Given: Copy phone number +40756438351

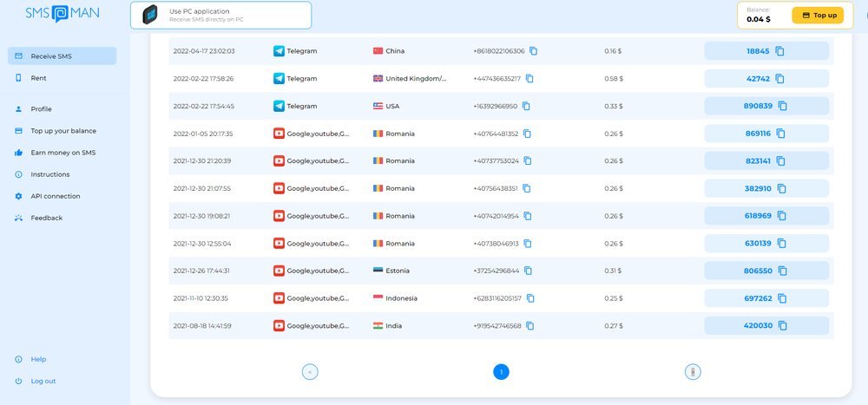Looking at the screenshot, I should pos(527,189).
